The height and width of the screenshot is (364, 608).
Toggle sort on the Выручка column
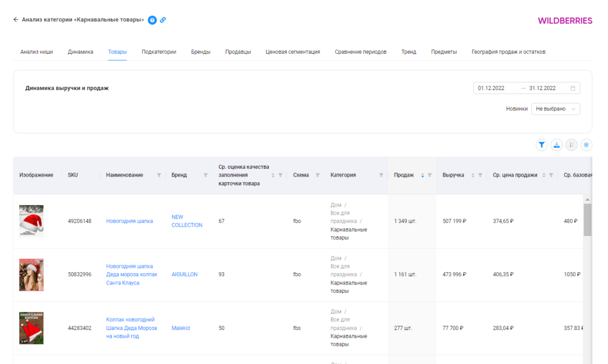pos(473,175)
